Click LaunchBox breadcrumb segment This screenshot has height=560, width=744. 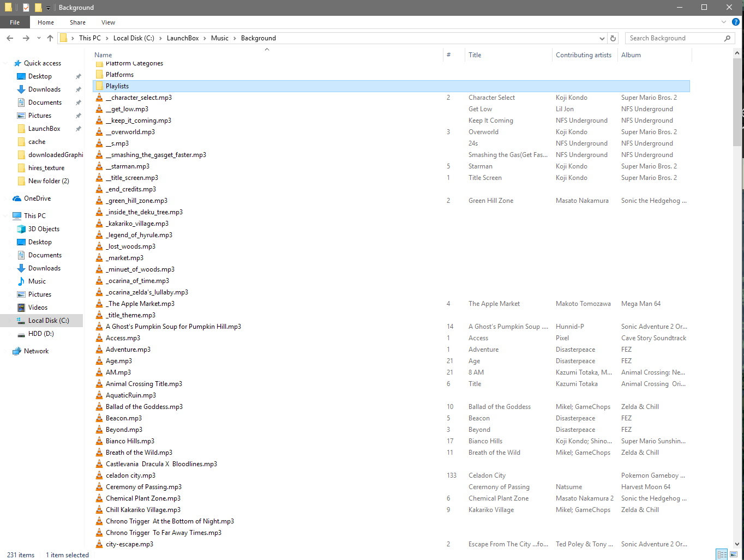(183, 38)
